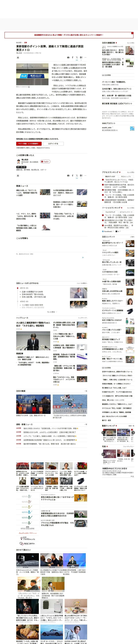
Task: Close the top campaign banner
Action: coord(132,33)
